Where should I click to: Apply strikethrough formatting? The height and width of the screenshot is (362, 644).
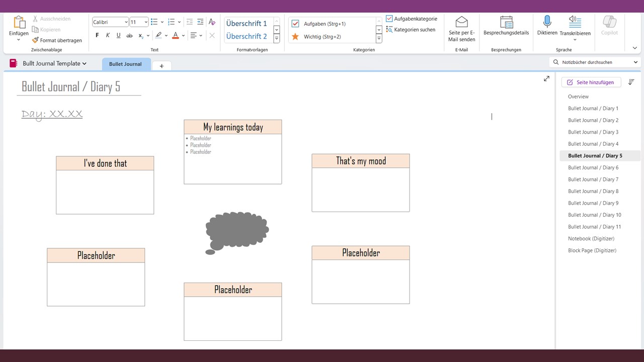[129, 35]
